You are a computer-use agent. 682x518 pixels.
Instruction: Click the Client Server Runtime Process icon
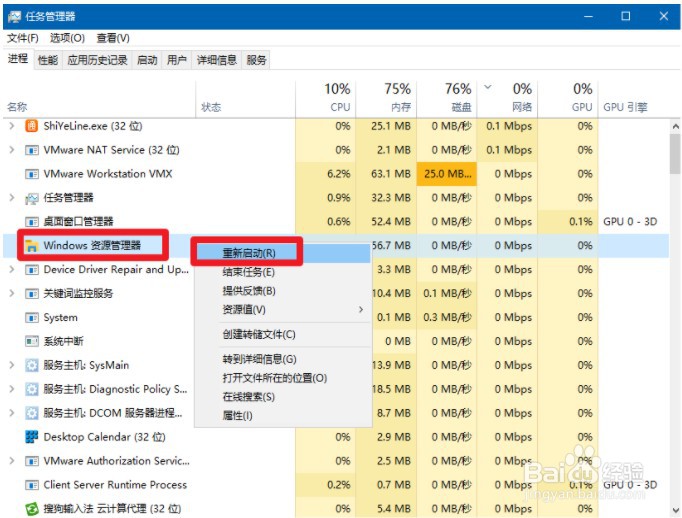pyautogui.click(x=32, y=485)
